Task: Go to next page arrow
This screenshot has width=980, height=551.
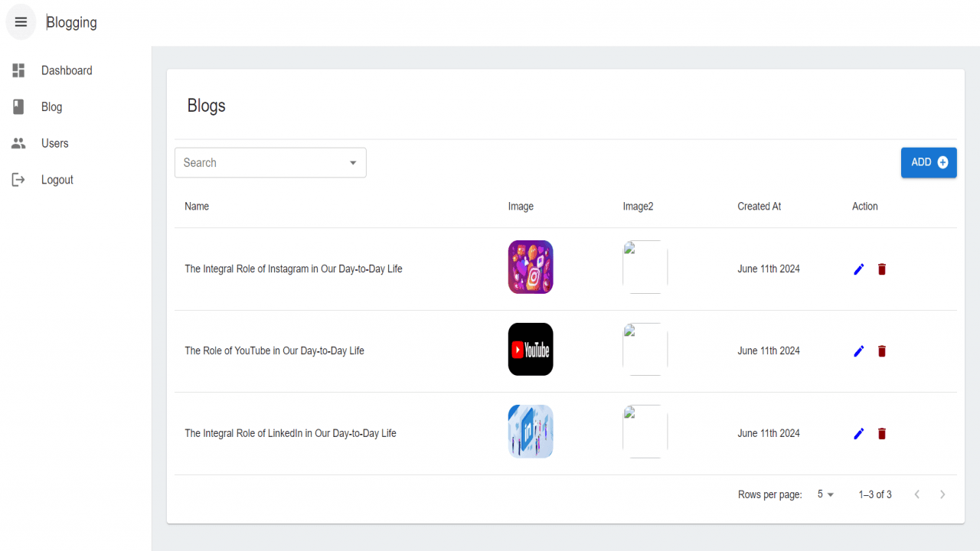Action: click(942, 494)
